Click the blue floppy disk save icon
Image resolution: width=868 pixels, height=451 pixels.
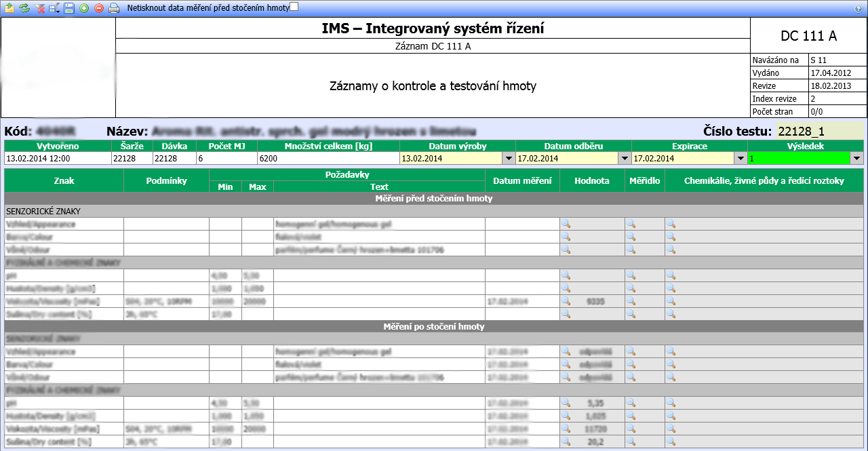click(69, 8)
